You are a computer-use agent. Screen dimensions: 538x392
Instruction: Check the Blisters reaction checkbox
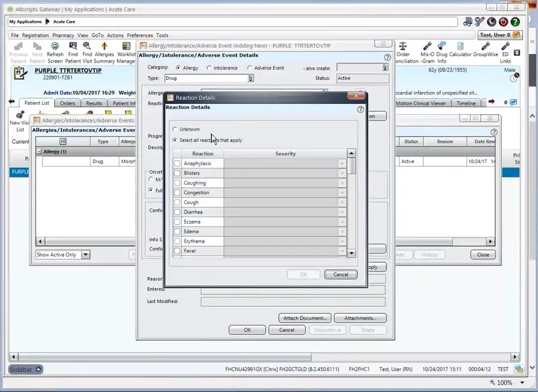tap(177, 173)
